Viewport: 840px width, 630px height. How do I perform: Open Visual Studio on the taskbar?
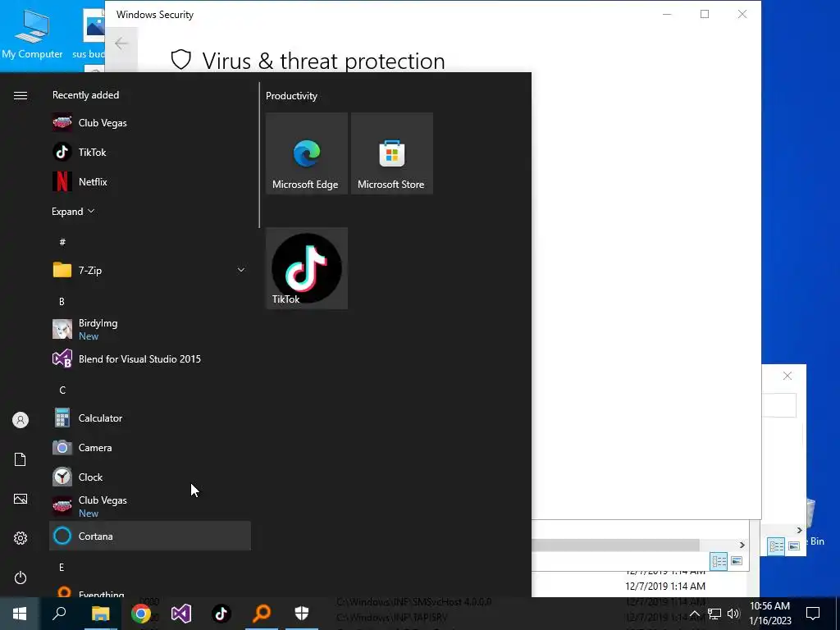[x=181, y=614]
